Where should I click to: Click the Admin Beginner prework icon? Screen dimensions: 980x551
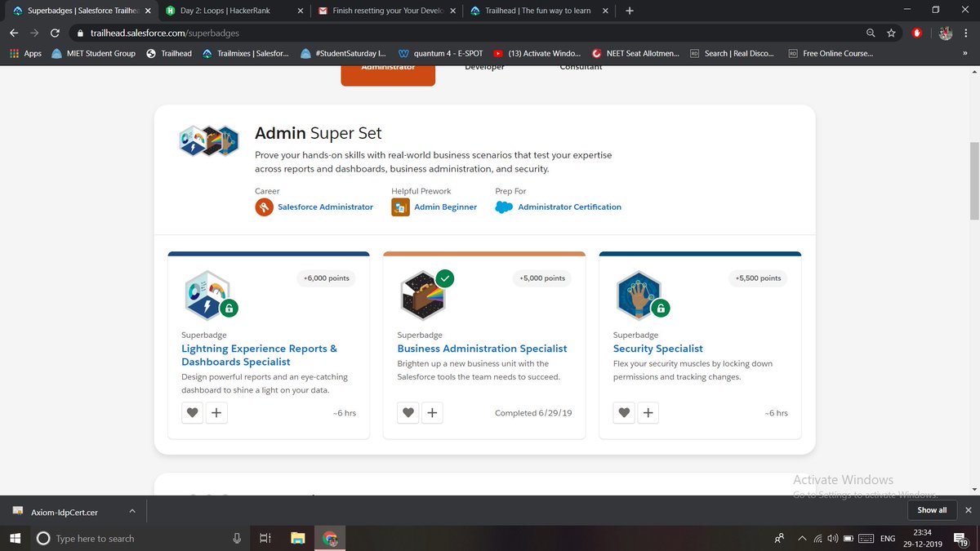400,207
